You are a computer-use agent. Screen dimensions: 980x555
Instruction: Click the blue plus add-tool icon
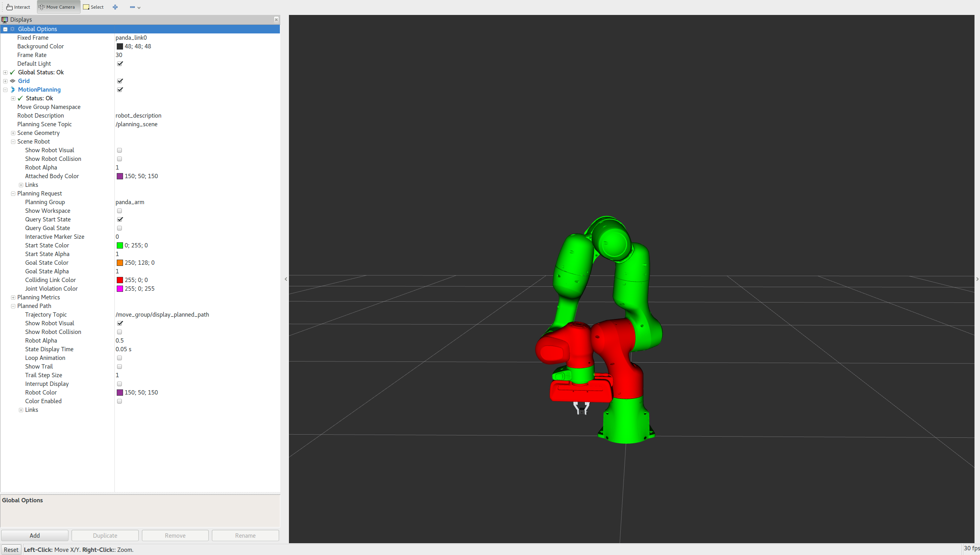coord(115,7)
